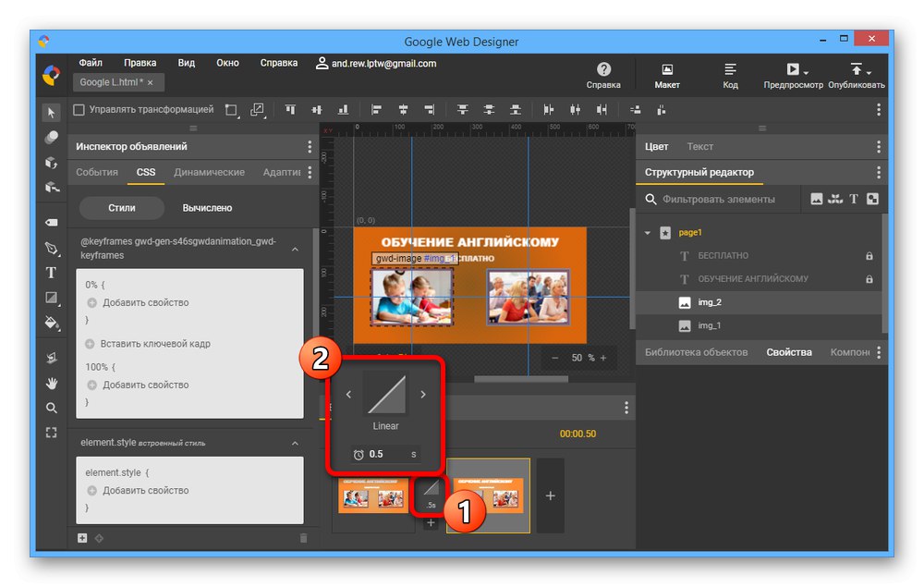Activate the Zoom magnifier tool

pos(52,408)
